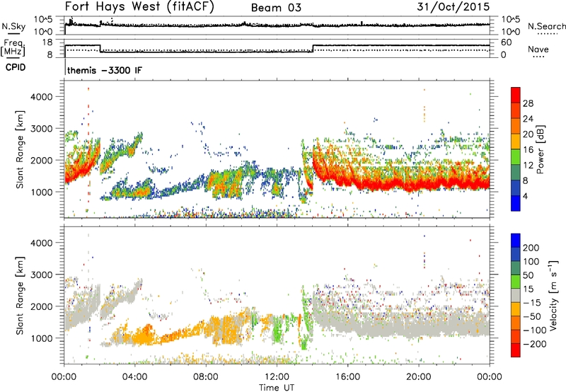Viewport: 566px width, 392px height.
Task: Click the '-200' value on the velocity scale
Action: (x=535, y=344)
